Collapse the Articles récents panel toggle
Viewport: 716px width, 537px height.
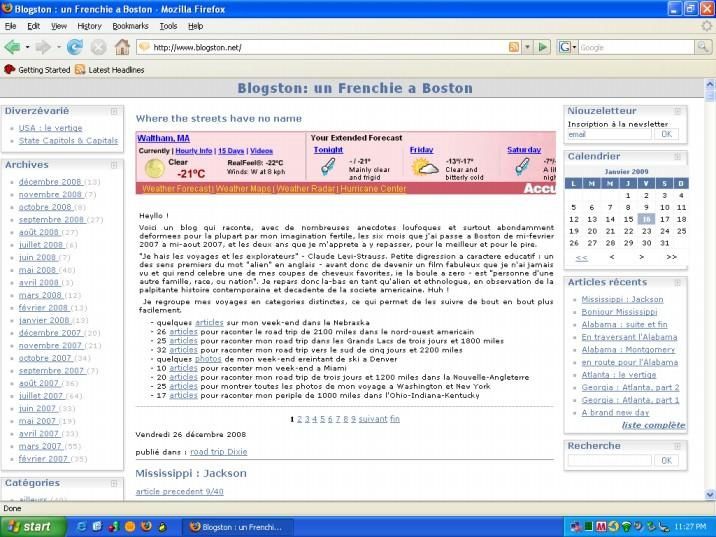click(678, 283)
